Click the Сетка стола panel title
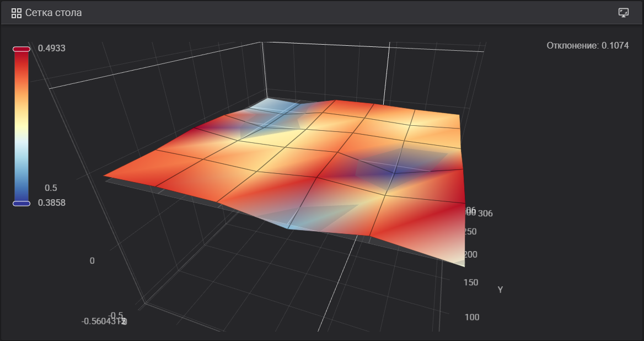Image resolution: width=644 pixels, height=341 pixels. pyautogui.click(x=53, y=13)
